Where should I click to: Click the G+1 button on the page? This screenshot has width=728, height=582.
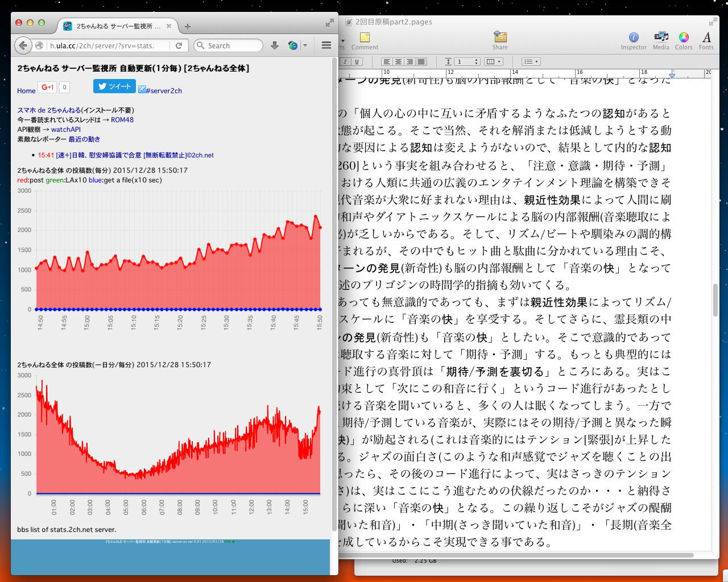tap(47, 87)
